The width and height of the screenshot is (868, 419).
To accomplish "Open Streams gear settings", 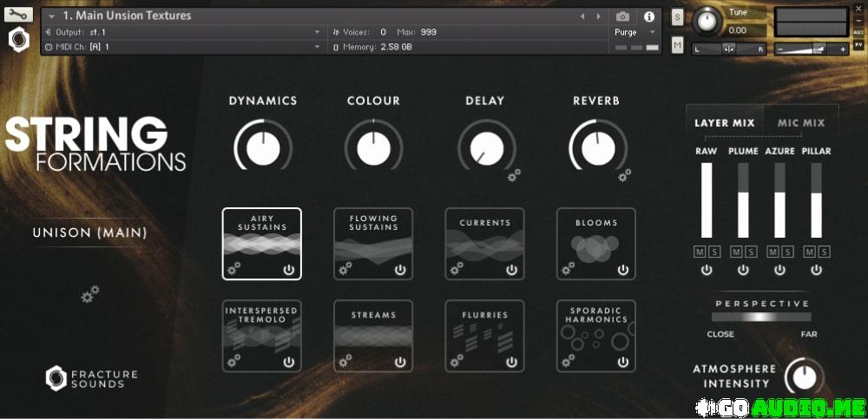I will pyautogui.click(x=345, y=361).
